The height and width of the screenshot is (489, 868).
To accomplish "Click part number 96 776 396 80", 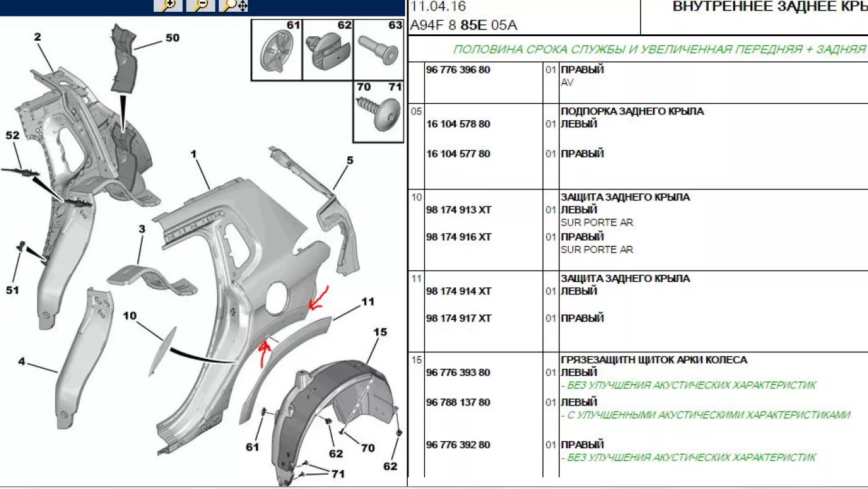I will tap(458, 70).
